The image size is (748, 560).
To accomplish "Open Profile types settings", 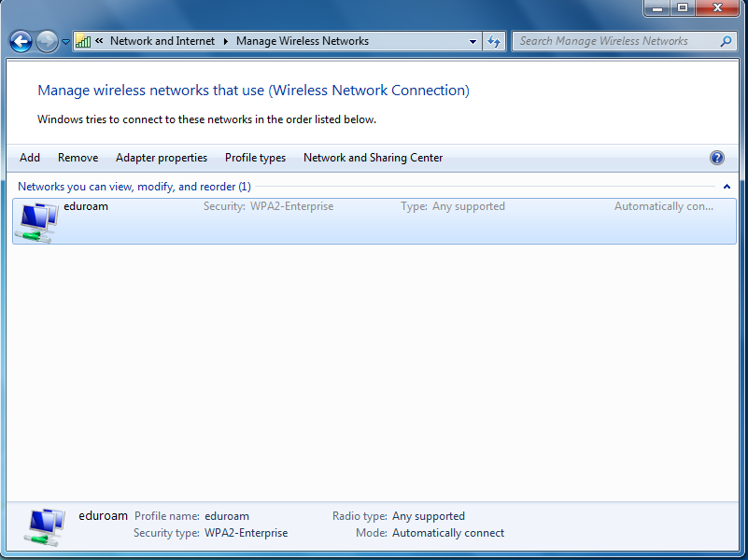I will [255, 158].
